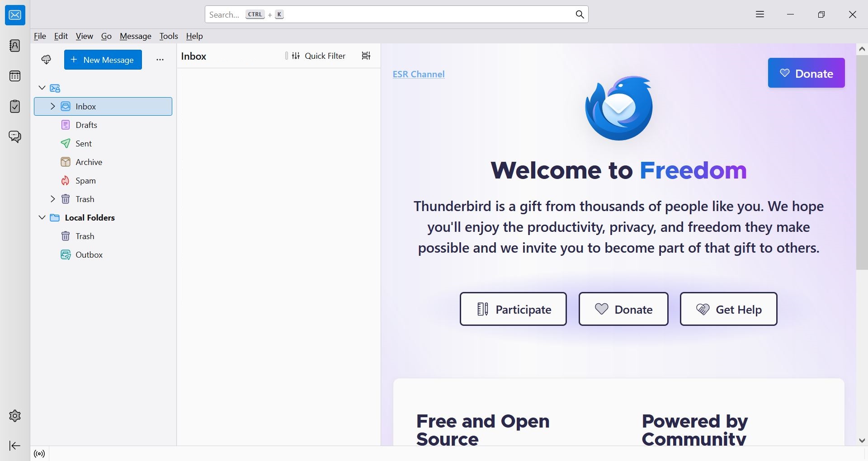Image resolution: width=868 pixels, height=461 pixels.
Task: Open the File menu
Action: [x=40, y=36]
